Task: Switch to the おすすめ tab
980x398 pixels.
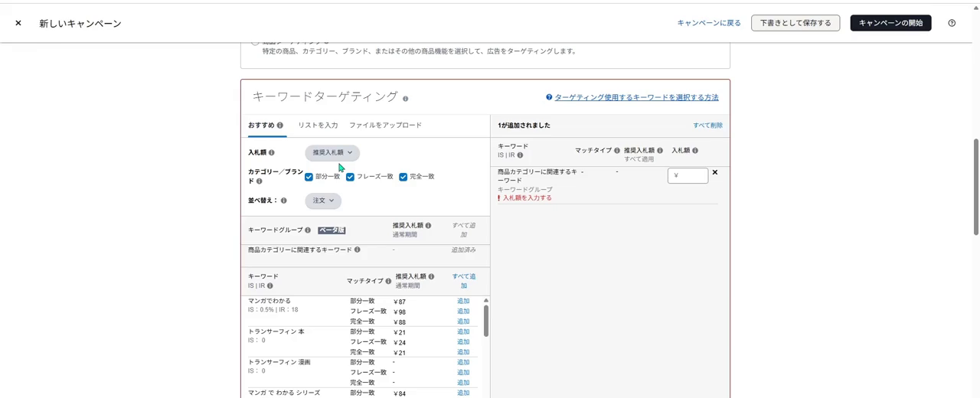Action: pos(261,126)
